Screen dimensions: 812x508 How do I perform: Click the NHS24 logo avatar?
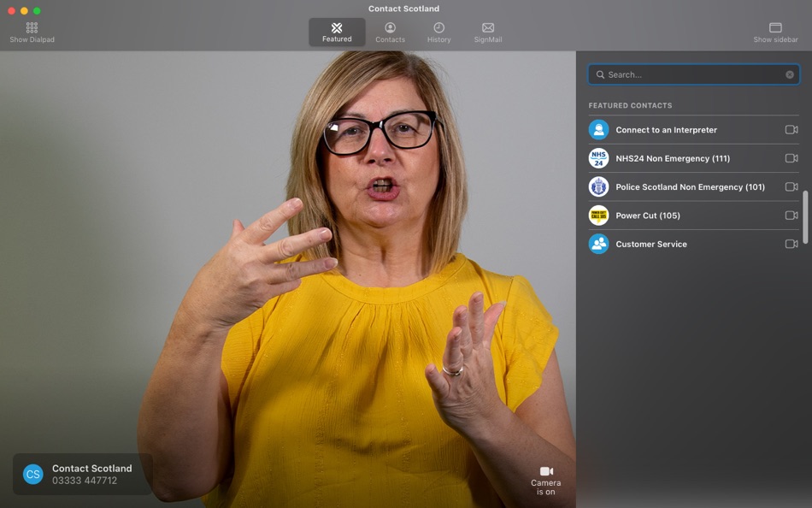pos(599,158)
